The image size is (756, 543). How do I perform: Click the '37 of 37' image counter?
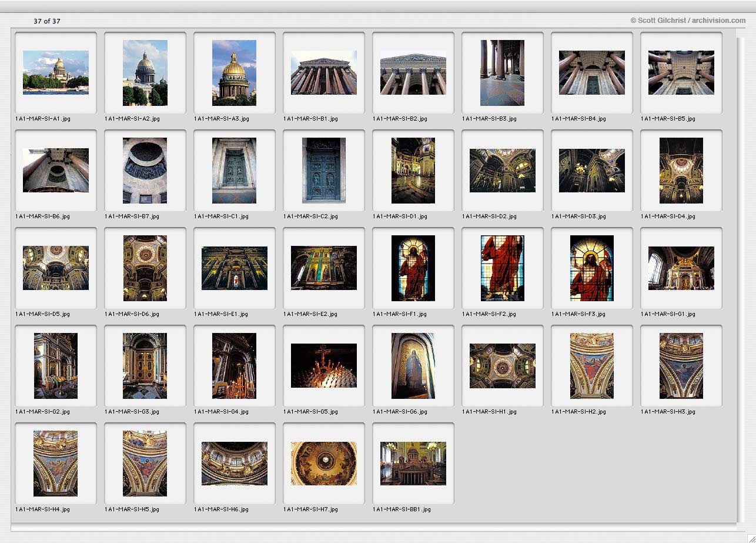coord(47,21)
